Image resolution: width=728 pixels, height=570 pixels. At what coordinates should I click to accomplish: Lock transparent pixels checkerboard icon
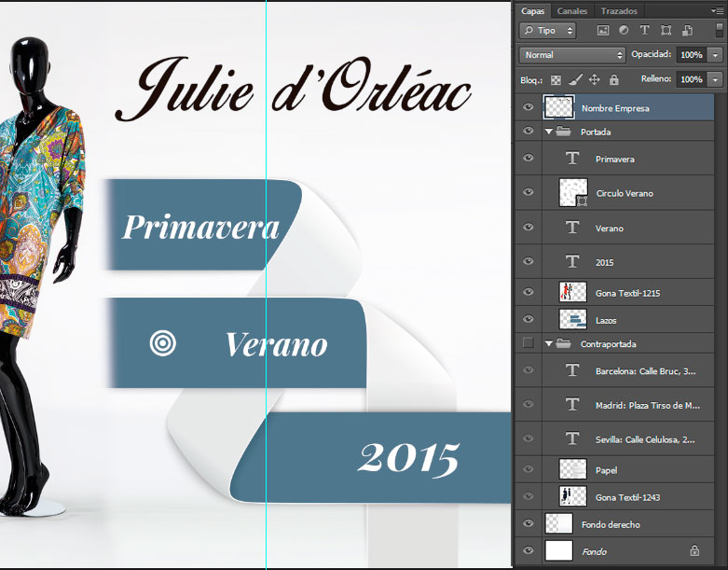[x=556, y=80]
